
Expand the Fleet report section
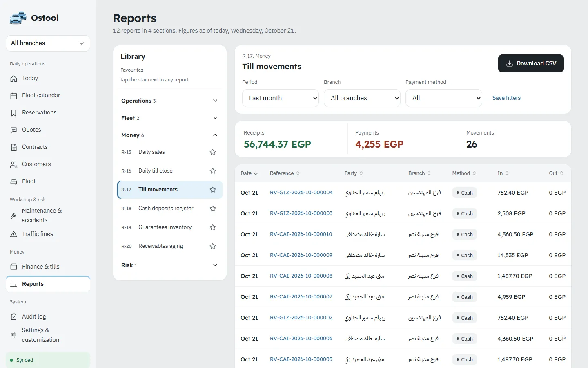point(169,118)
